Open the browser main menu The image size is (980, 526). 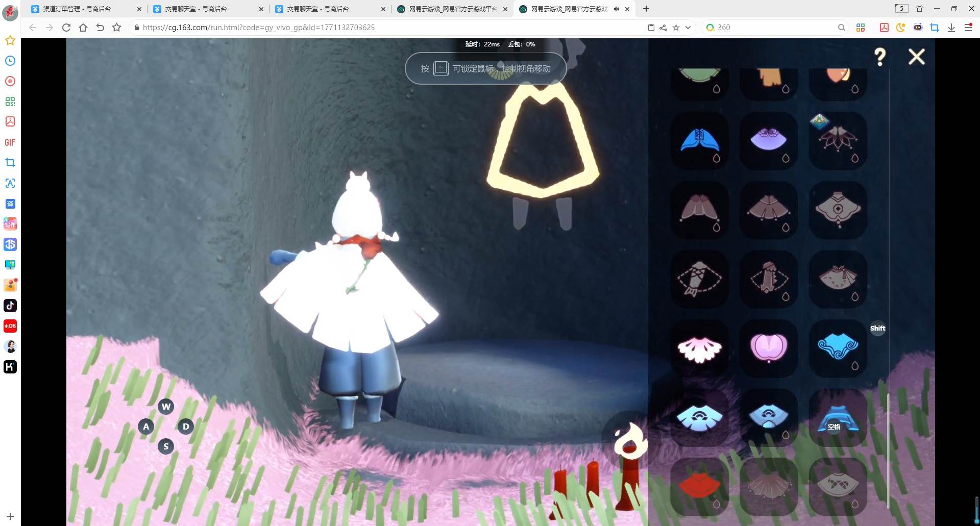tap(968, 28)
